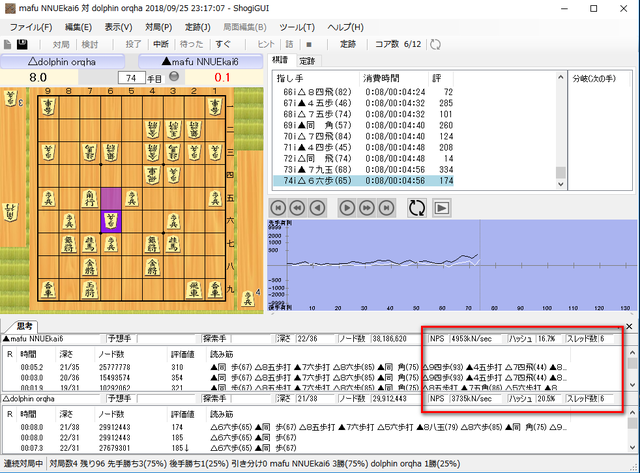The width and height of the screenshot is (640, 473).
Task: Click the framed play button icon
Action: pyautogui.click(x=441, y=208)
